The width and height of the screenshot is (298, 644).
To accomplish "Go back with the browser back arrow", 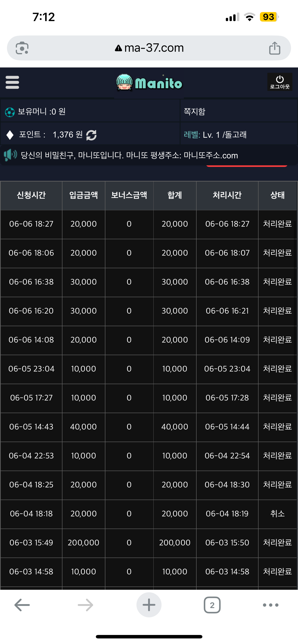I will [x=22, y=605].
